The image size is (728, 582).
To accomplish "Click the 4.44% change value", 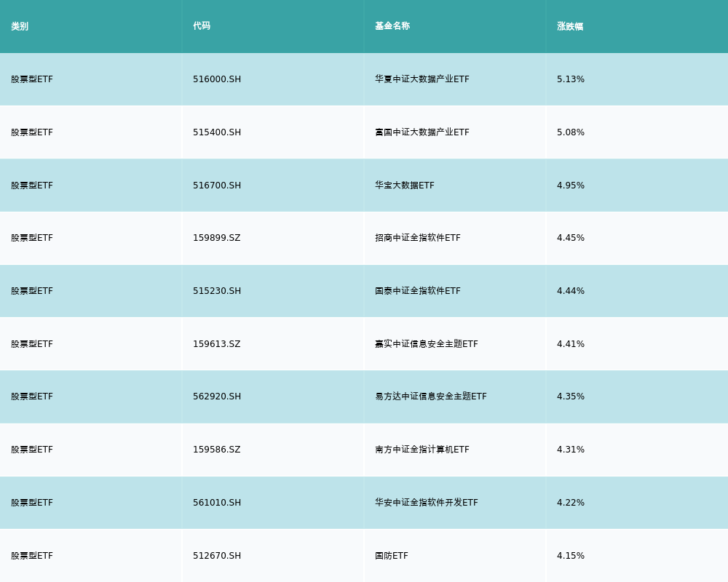I will [571, 291].
